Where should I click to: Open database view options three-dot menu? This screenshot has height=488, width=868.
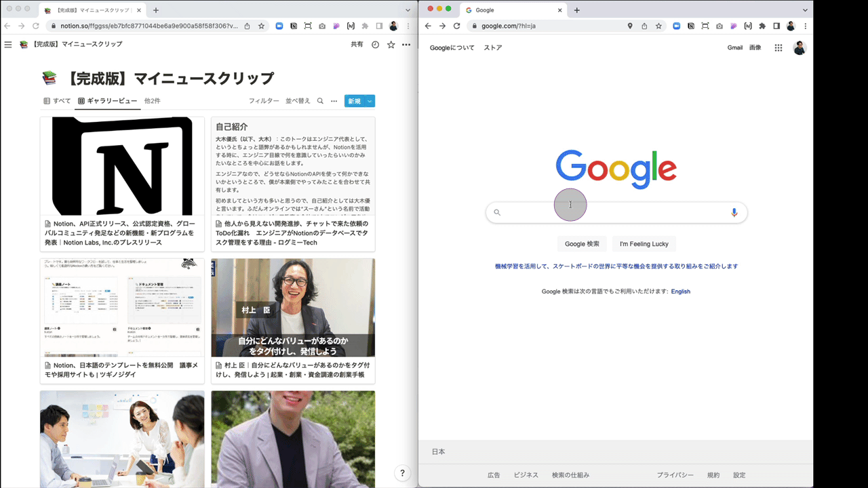[x=334, y=101]
